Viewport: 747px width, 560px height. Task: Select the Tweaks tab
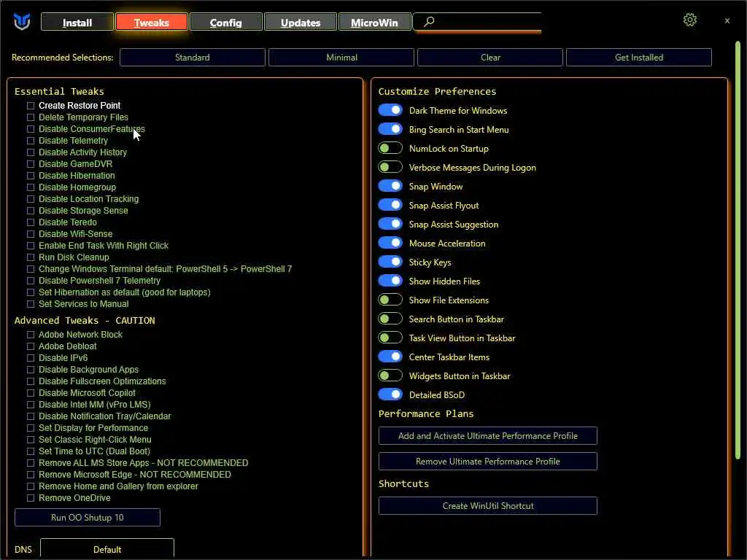coord(152,23)
